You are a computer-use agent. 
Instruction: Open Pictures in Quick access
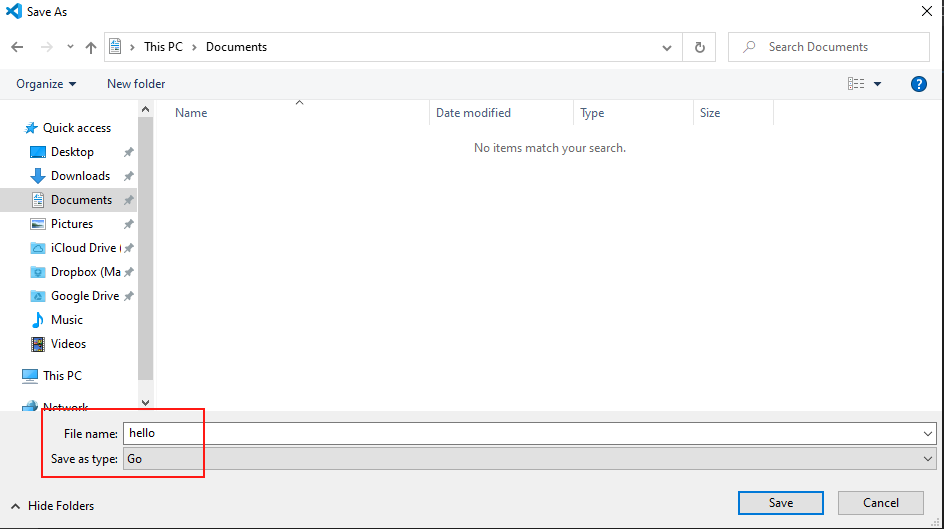[72, 224]
